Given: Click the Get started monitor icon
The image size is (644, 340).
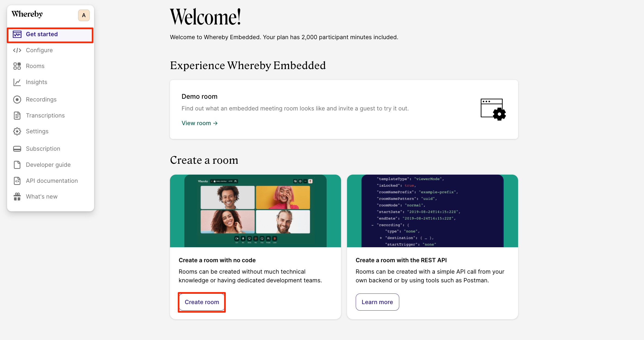Looking at the screenshot, I should pyautogui.click(x=17, y=34).
